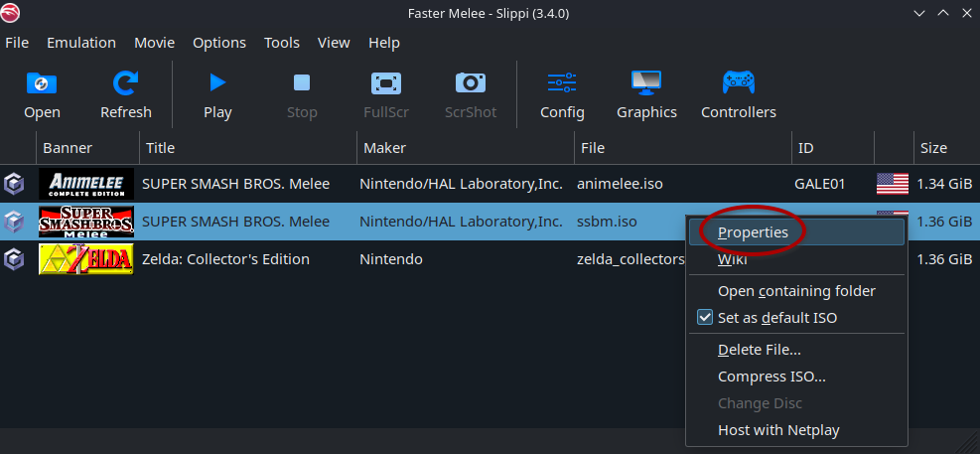980x454 pixels.
Task: Sort the list by the File column header
Action: pos(683,148)
